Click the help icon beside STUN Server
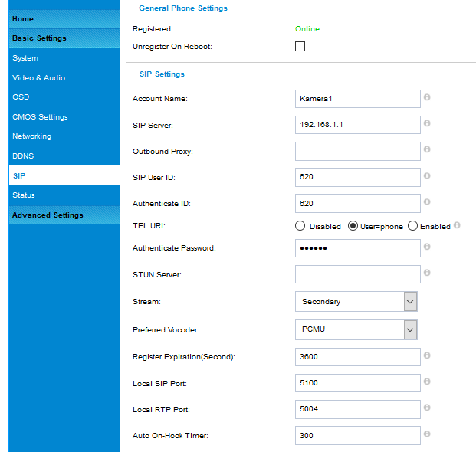 [x=427, y=273]
